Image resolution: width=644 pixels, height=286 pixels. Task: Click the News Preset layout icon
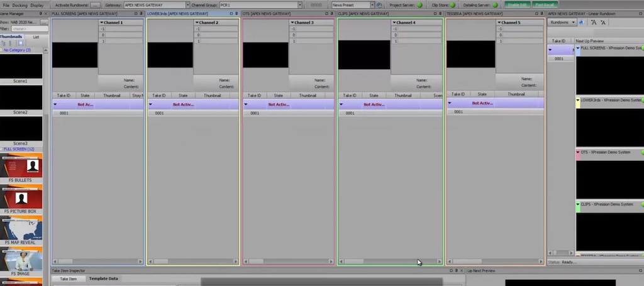click(379, 5)
